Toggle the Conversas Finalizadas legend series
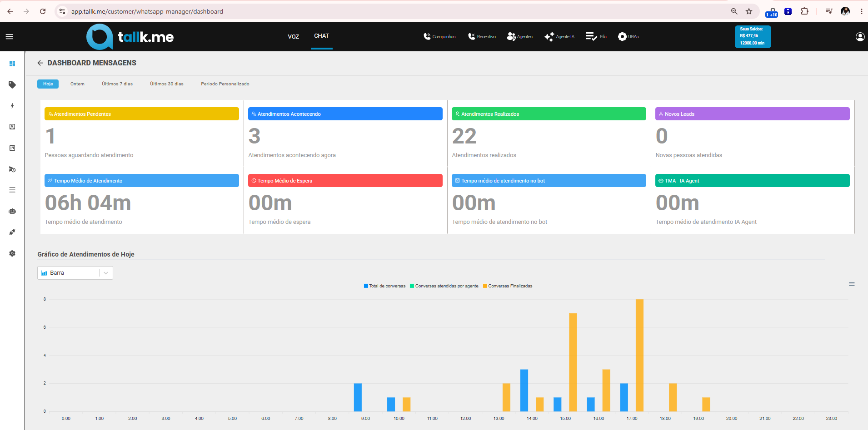The image size is (868, 430). pos(508,286)
